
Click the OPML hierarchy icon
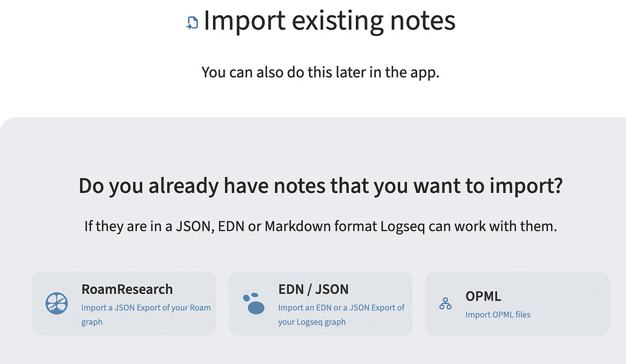pyautogui.click(x=445, y=304)
